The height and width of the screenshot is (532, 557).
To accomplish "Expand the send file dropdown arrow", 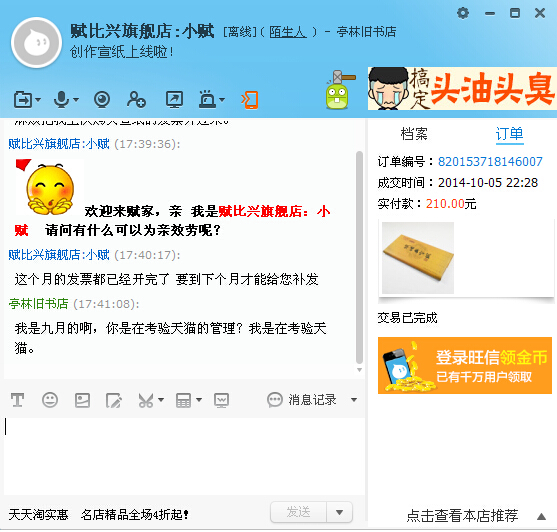I will pyautogui.click(x=38, y=99).
